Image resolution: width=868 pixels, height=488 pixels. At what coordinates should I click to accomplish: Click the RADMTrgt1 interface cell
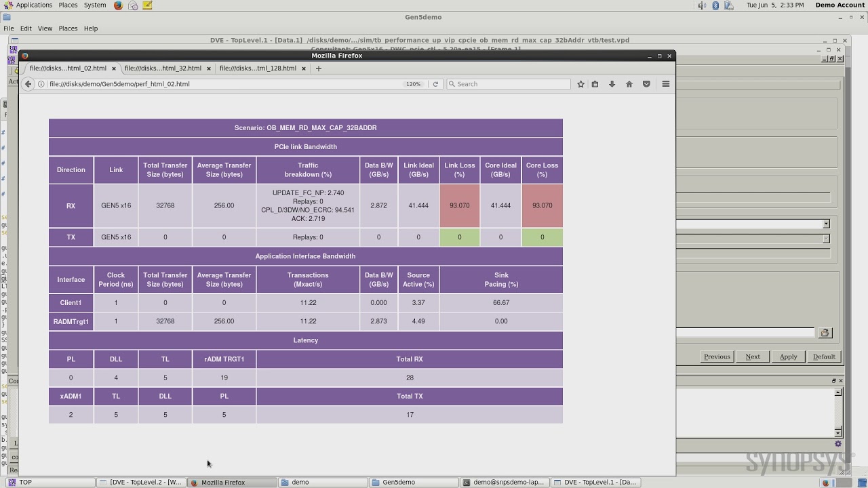[x=71, y=321]
